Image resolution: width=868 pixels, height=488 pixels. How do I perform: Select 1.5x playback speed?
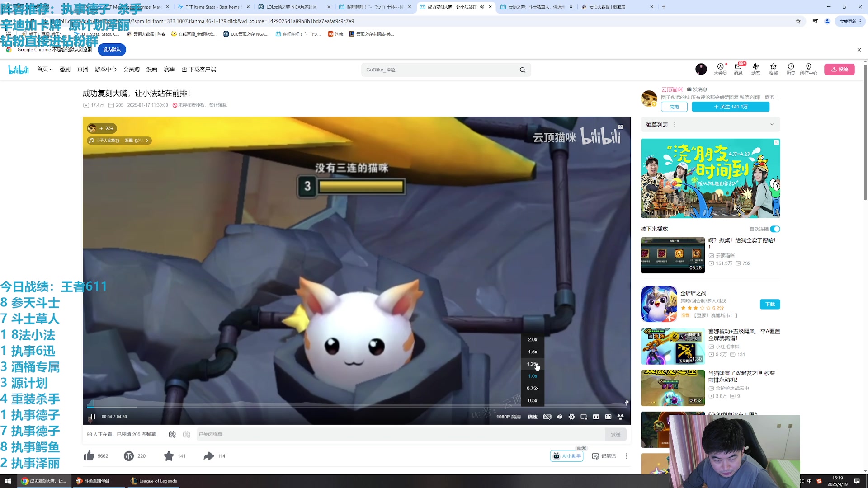(x=533, y=352)
